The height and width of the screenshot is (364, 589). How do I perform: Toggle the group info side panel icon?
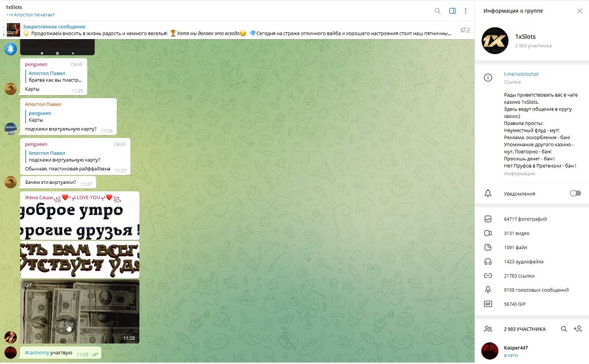pos(453,11)
